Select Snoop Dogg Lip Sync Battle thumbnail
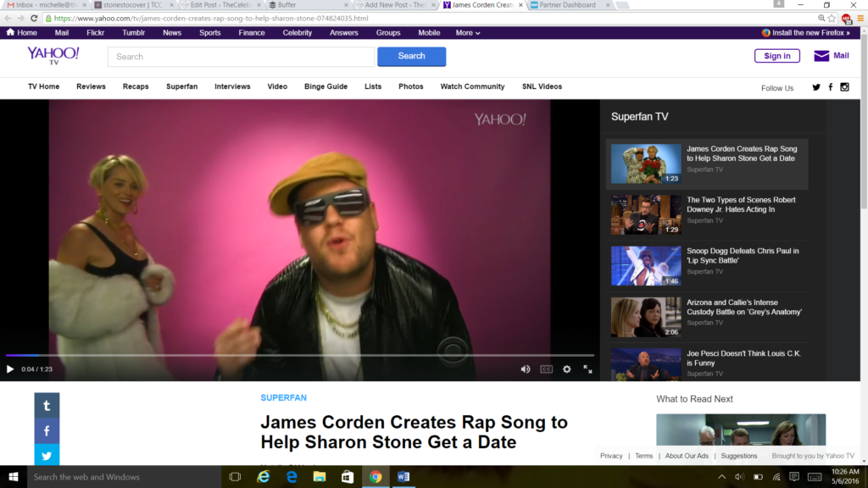The height and width of the screenshot is (488, 868). coord(646,266)
